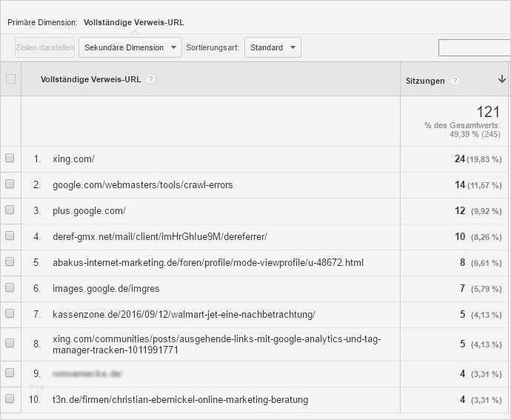
Task: Toggle the select-all checkbox in table header
Action: click(11, 79)
